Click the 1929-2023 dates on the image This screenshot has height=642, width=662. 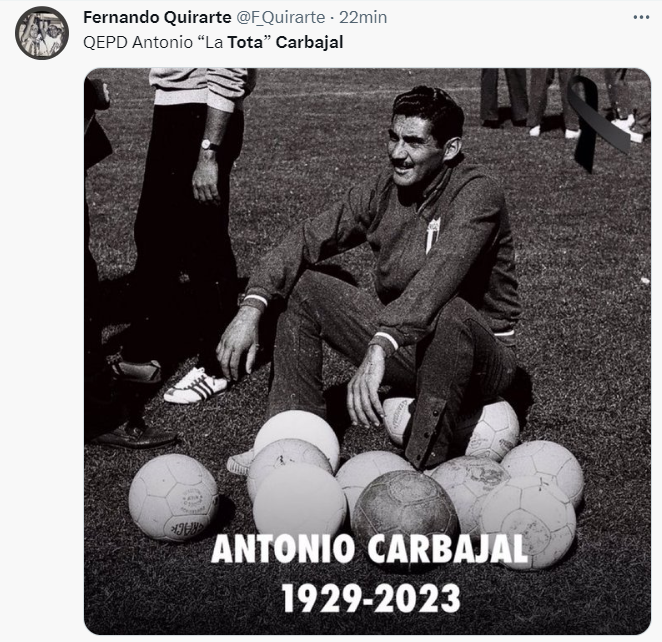[371, 598]
